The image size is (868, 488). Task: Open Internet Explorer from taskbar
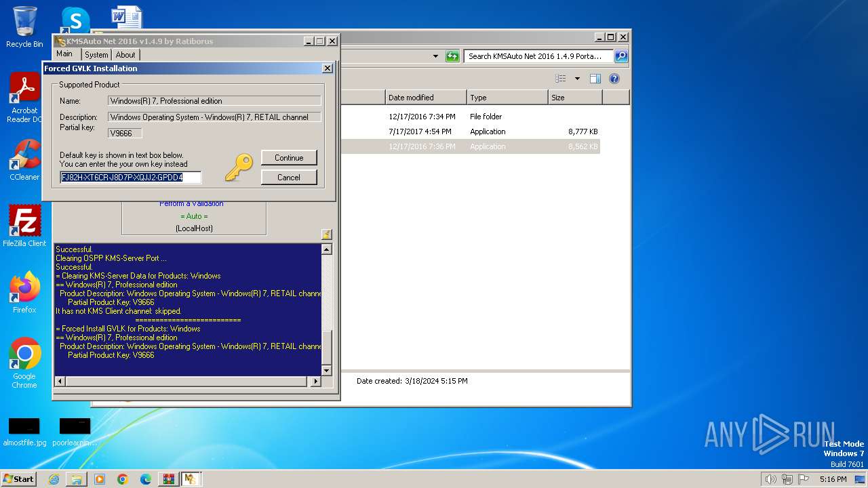pos(54,479)
